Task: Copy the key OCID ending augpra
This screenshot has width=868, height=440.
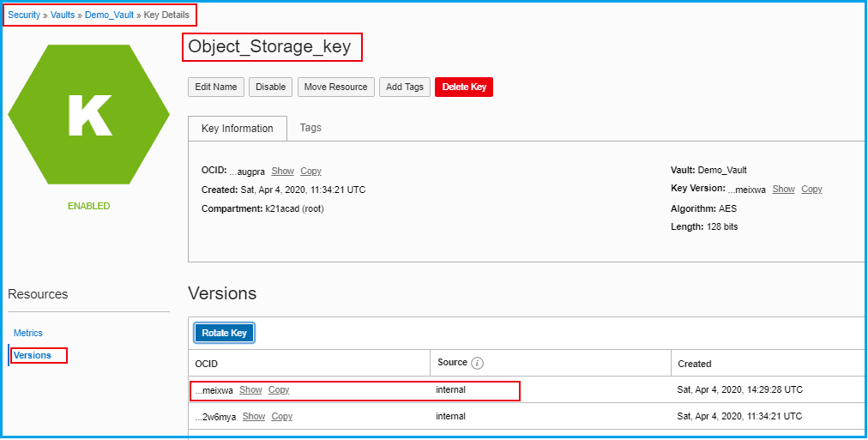Action: [310, 172]
